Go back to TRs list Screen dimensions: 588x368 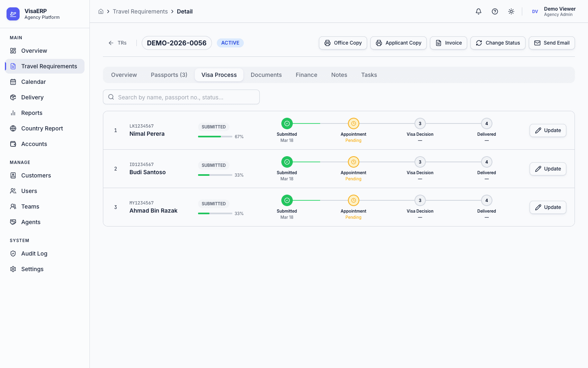118,43
